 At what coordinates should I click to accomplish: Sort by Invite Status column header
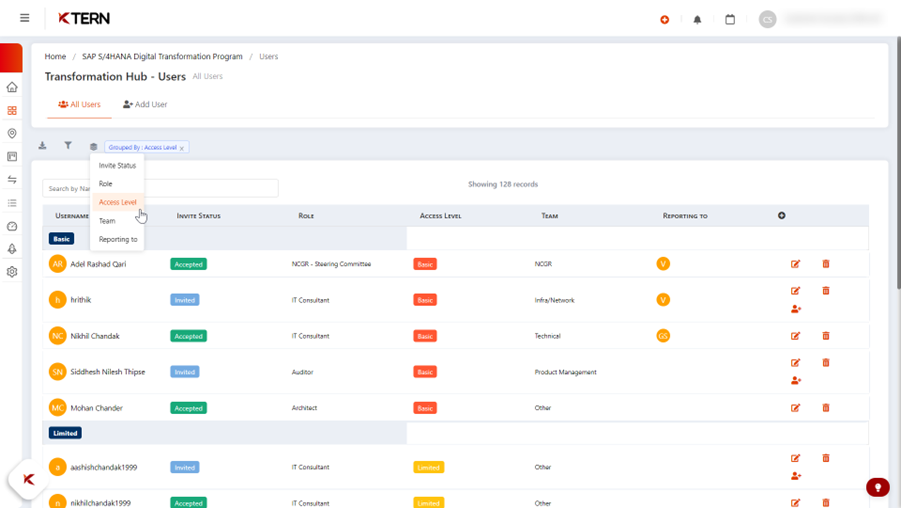click(198, 216)
